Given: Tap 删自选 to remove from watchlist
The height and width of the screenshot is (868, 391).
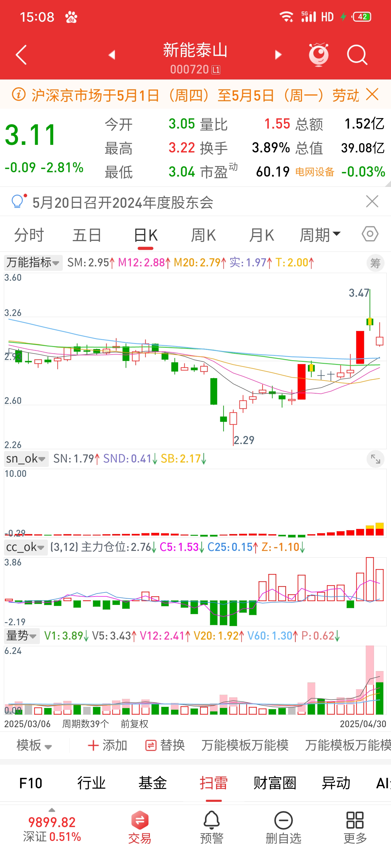Looking at the screenshot, I should click(283, 828).
